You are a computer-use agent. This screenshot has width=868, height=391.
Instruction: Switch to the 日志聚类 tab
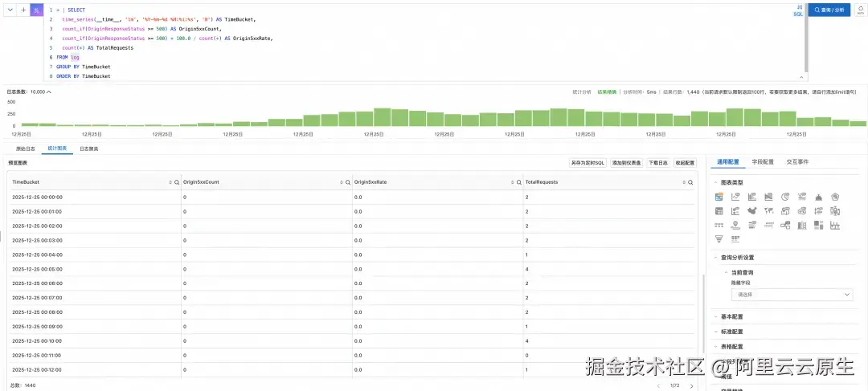coord(89,149)
